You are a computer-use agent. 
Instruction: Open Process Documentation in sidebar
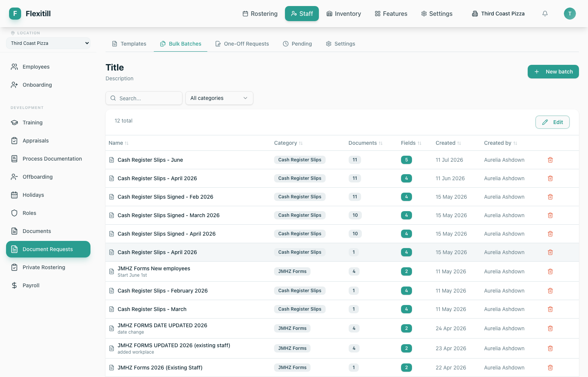48,159
